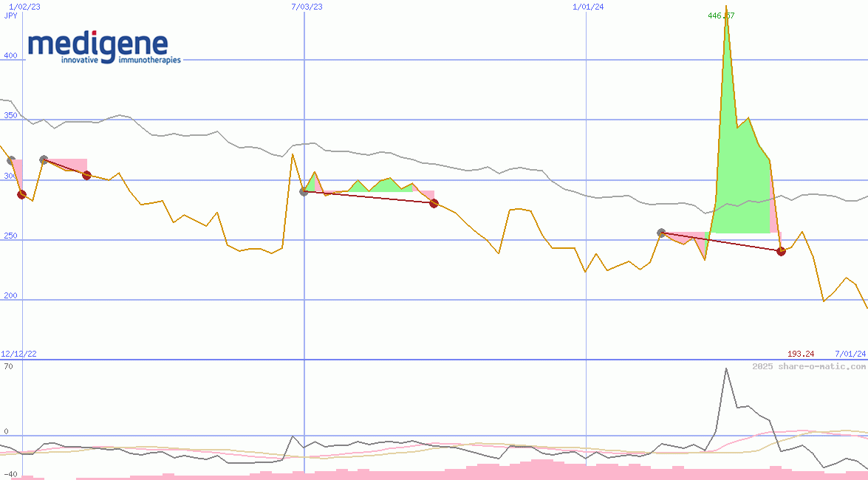This screenshot has width=868, height=480.
Task: Click the 446.57 peak price label
Action: coord(721,16)
